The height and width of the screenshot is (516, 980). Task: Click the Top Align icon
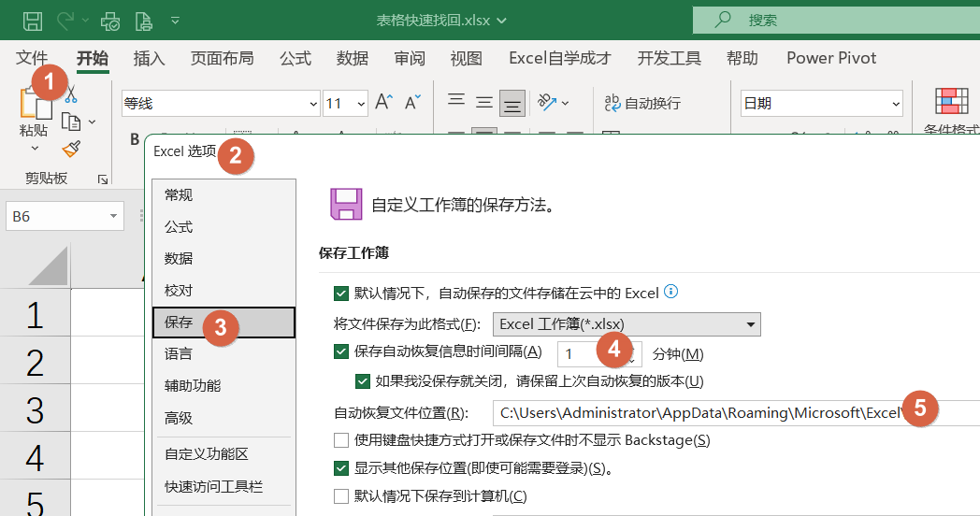pyautogui.click(x=456, y=102)
